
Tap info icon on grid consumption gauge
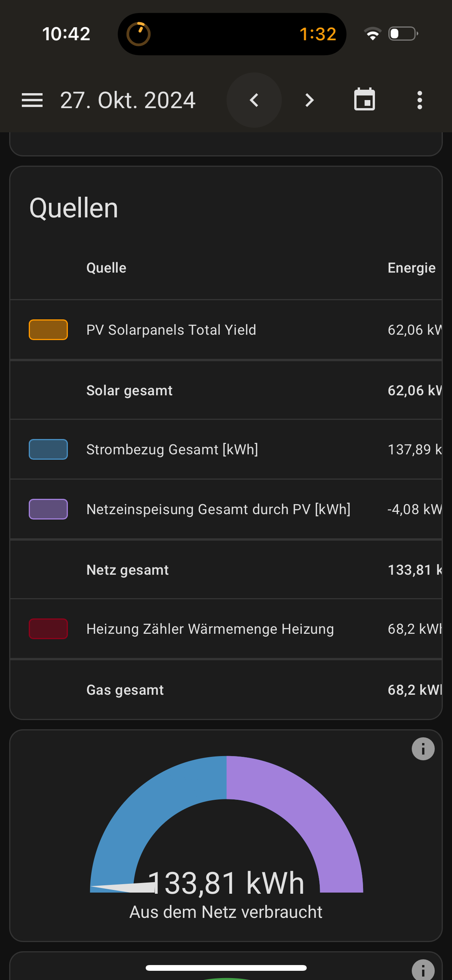(x=423, y=749)
